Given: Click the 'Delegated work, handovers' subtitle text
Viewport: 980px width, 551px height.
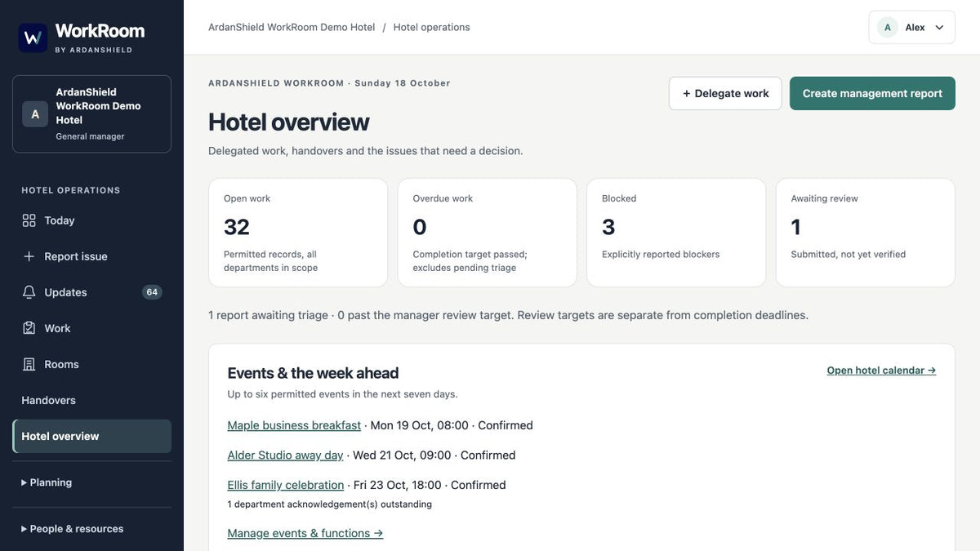Looking at the screenshot, I should coord(365,151).
